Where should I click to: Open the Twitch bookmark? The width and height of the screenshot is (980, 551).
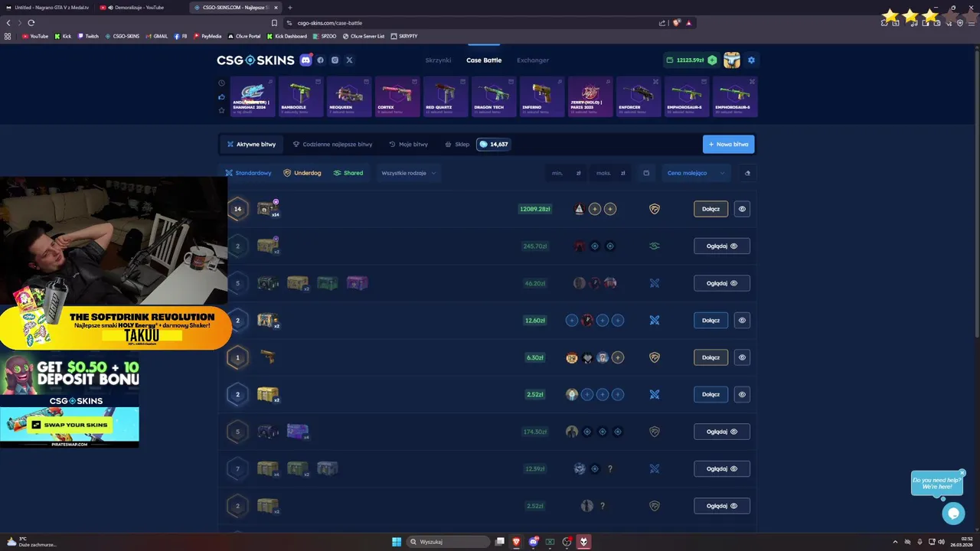pos(88,36)
